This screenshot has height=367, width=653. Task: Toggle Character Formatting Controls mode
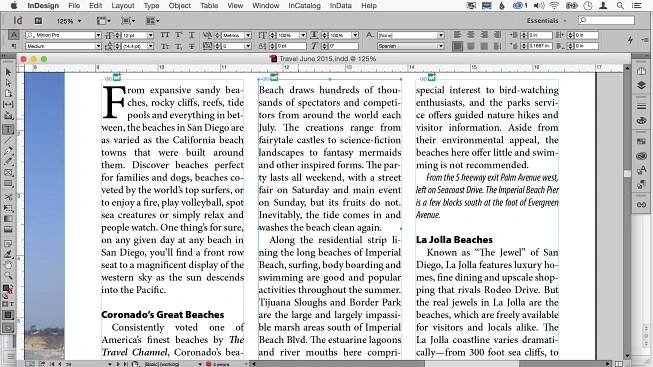point(14,35)
